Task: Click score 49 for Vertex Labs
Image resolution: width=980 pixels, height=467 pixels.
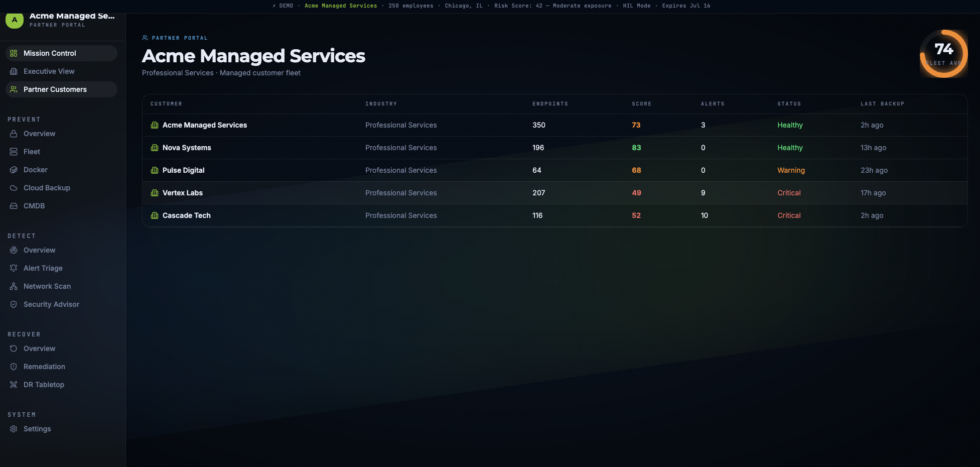Action: pyautogui.click(x=636, y=193)
